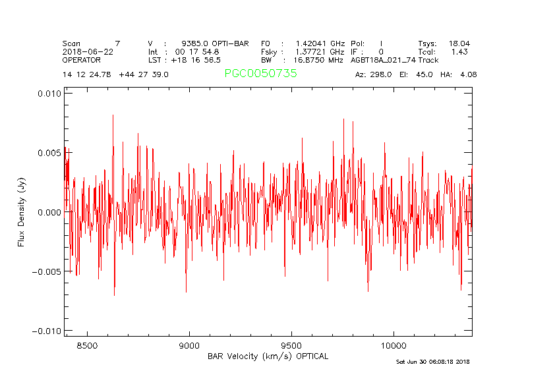The image size is (555, 392).
Task: Click the BAR Velocity (km/s) OPTICAL axis label
Action: coord(268,356)
